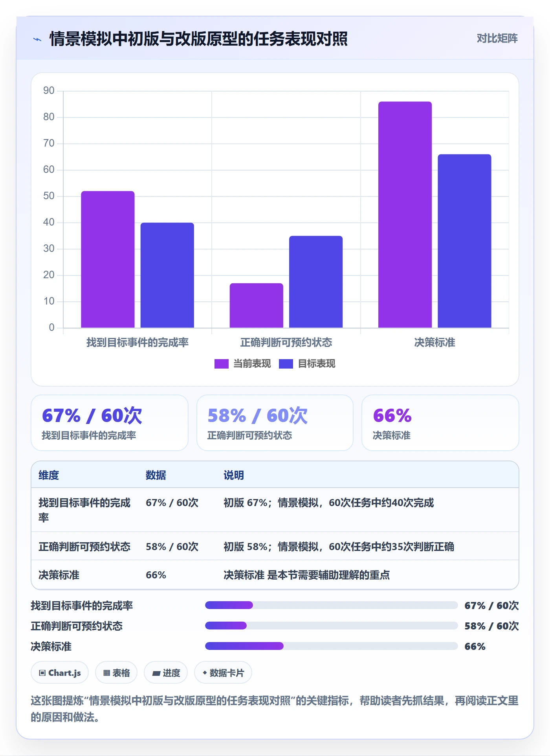Toggle the blue 目标表现 legend swatch
The width and height of the screenshot is (550, 756).
pyautogui.click(x=286, y=364)
